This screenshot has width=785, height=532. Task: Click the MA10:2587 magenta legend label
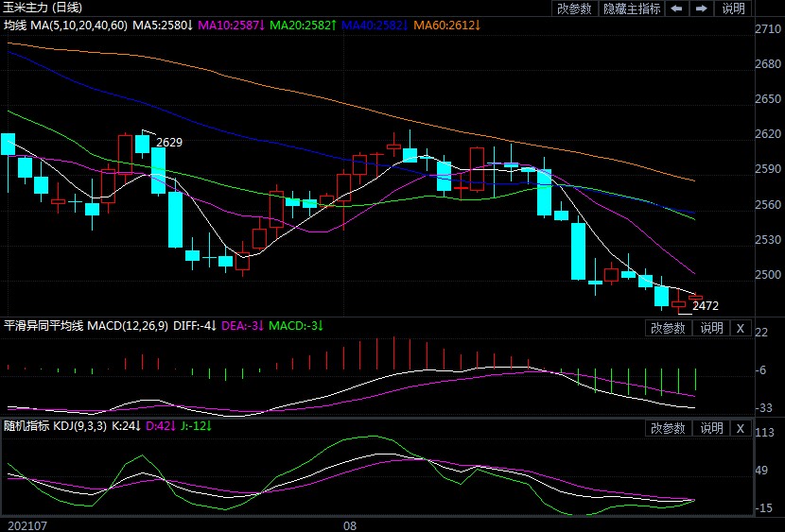[x=231, y=24]
